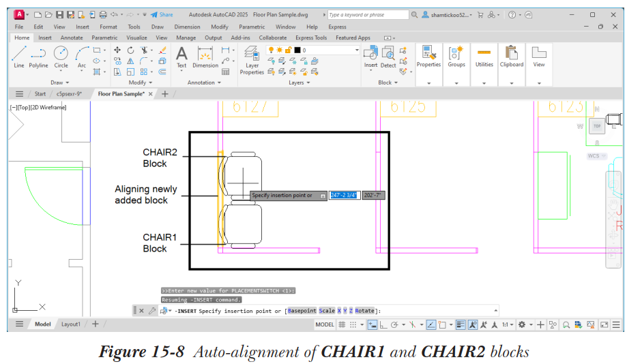Select the Hatch tool in Draw panel

(96, 72)
